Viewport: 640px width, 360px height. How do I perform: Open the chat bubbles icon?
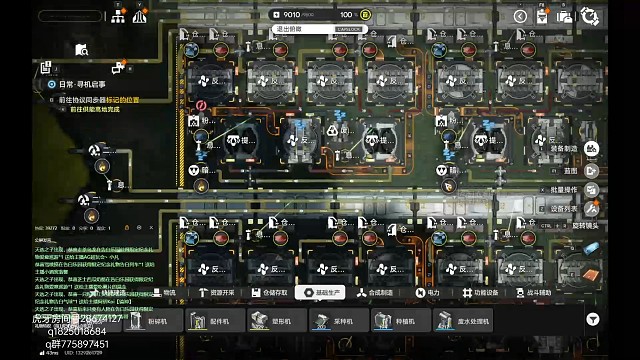pyautogui.click(x=118, y=68)
